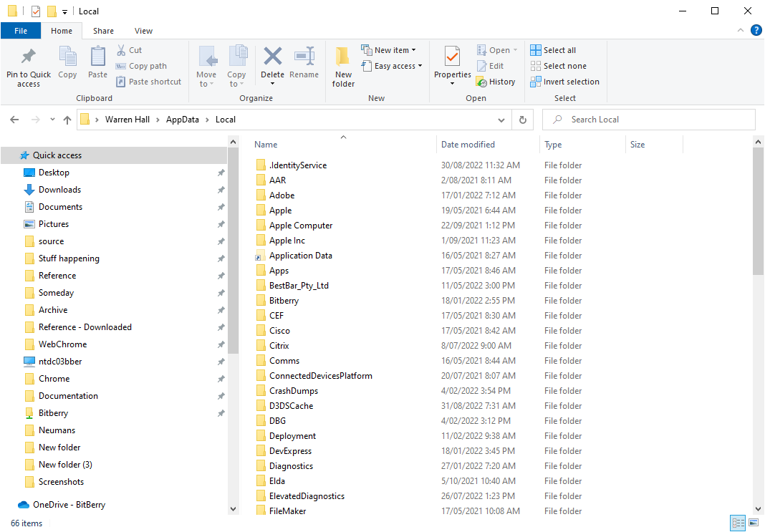Open the Downloads quick access item
Screen dimensions: 765x532
[x=59, y=190]
